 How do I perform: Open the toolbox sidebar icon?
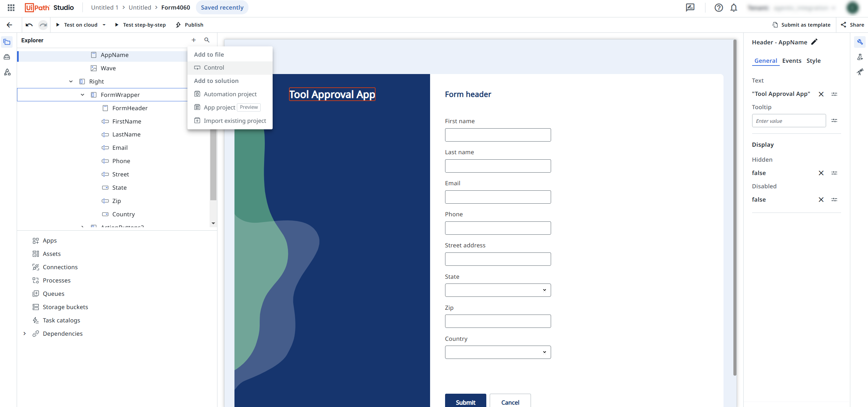pos(7,57)
